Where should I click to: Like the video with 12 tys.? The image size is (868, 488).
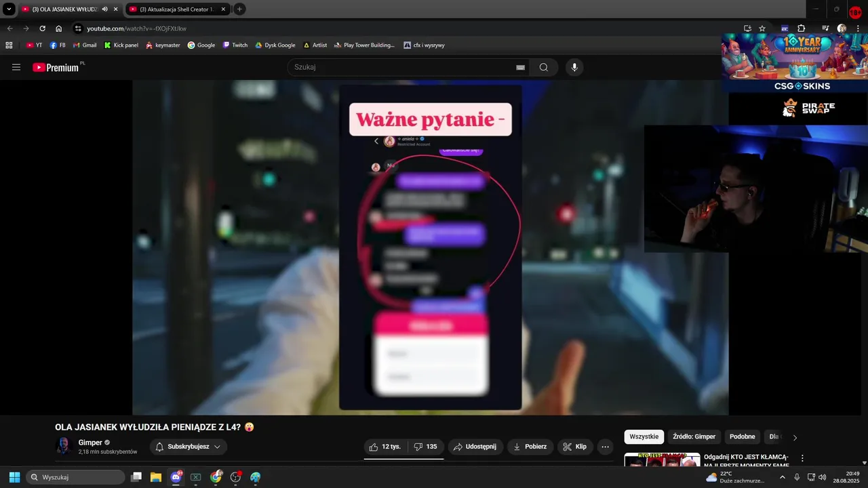point(385,447)
